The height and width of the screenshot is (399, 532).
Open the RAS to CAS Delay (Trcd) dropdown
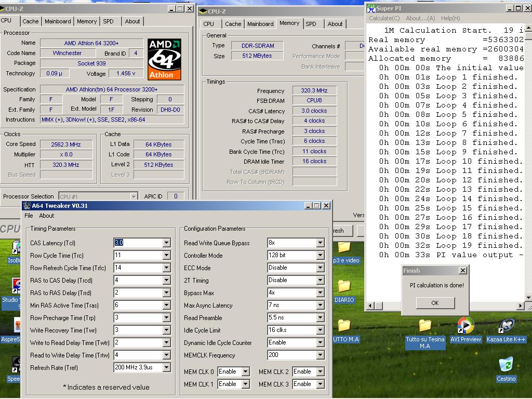click(166, 280)
